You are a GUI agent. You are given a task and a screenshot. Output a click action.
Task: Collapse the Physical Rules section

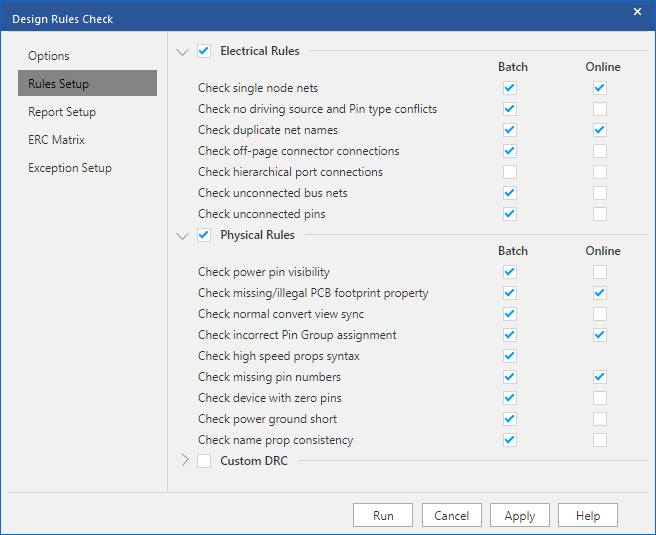pyautogui.click(x=182, y=236)
